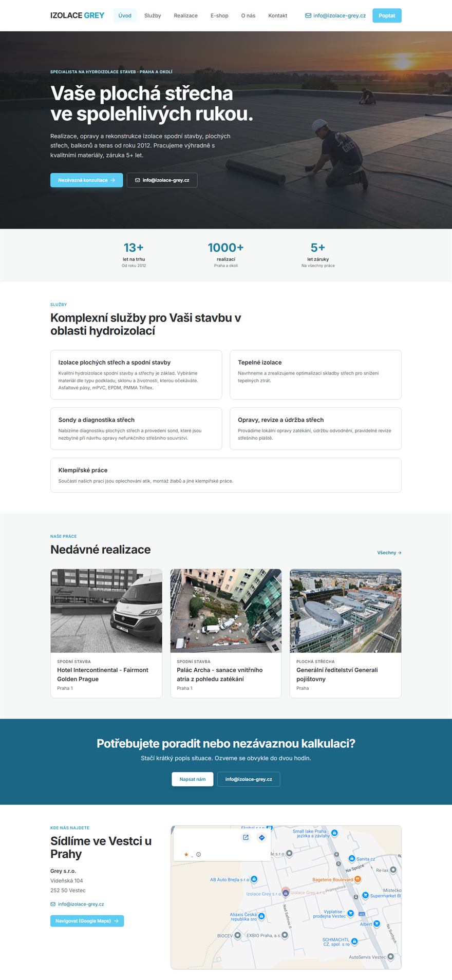Click the 5+ let záruky stat

click(x=318, y=254)
